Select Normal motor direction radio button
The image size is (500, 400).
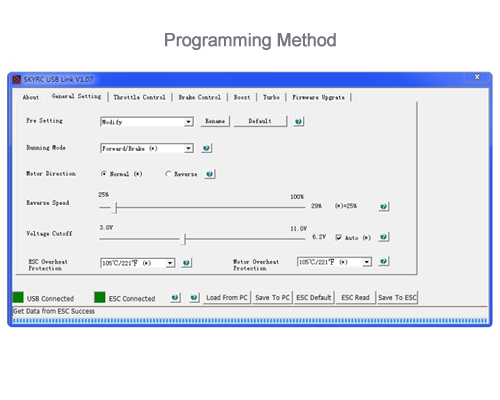[x=104, y=174]
